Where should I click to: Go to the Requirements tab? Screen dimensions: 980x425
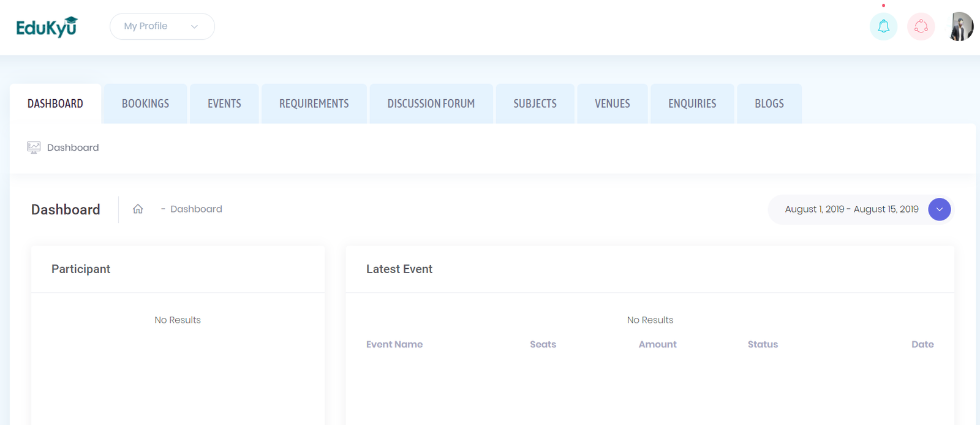[x=314, y=103]
